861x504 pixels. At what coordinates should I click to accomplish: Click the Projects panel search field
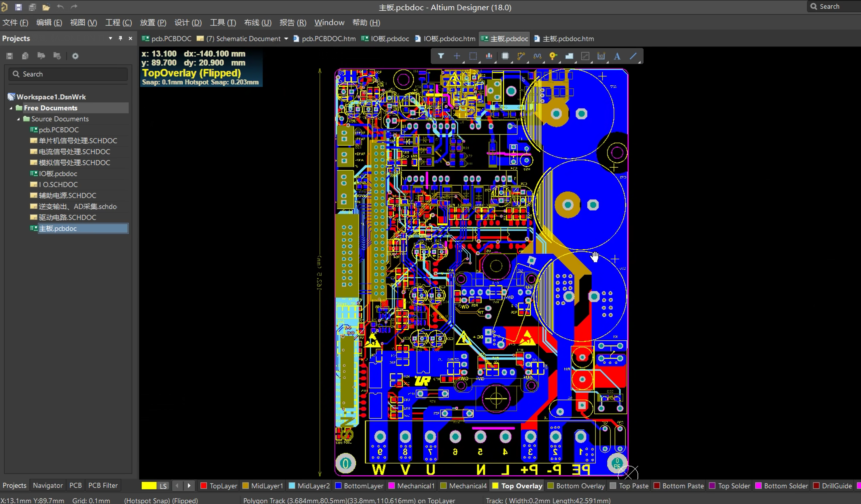[72, 74]
